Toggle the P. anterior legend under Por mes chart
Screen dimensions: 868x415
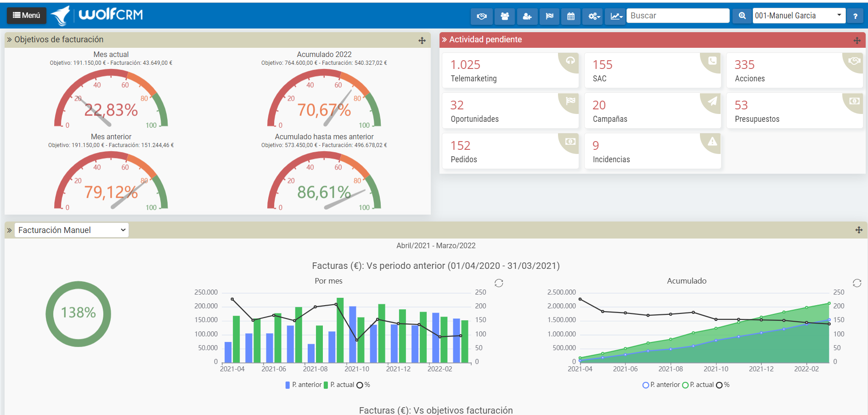click(303, 385)
